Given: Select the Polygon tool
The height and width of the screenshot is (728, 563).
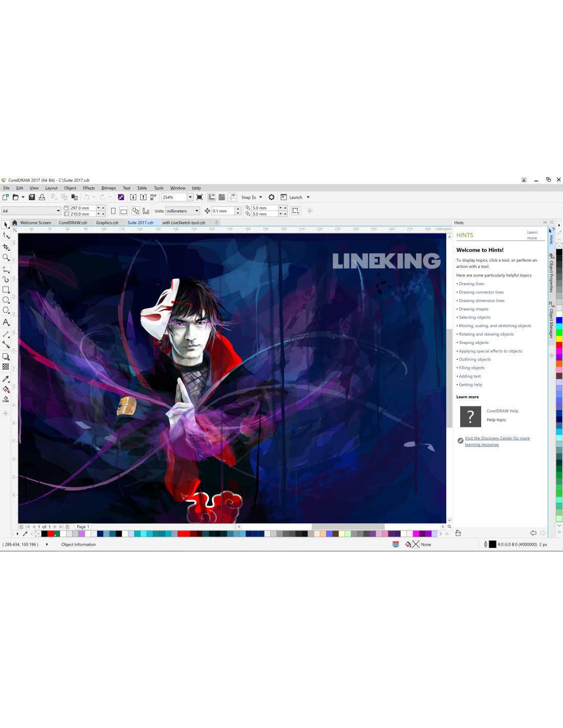Looking at the screenshot, I should click(x=6, y=310).
